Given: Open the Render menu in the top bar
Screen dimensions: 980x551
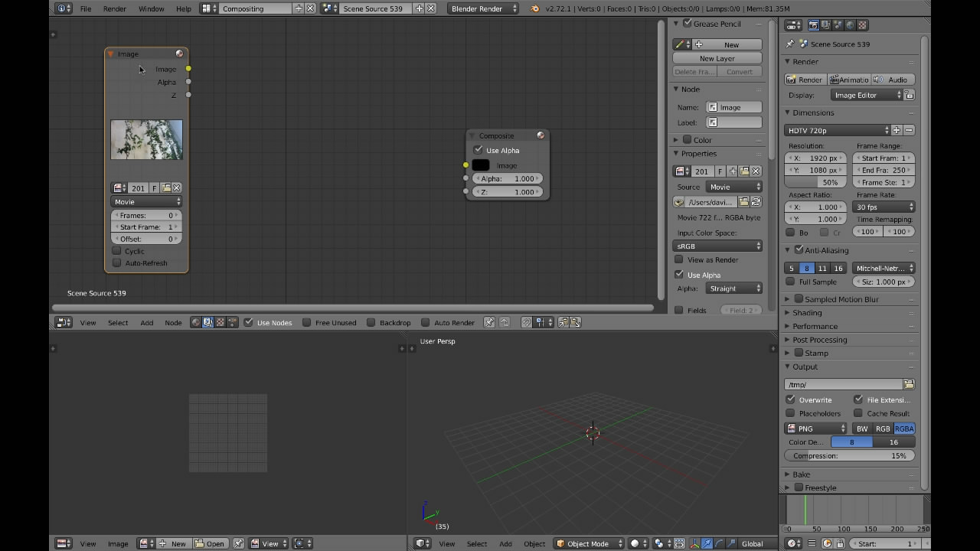Looking at the screenshot, I should 114,8.
